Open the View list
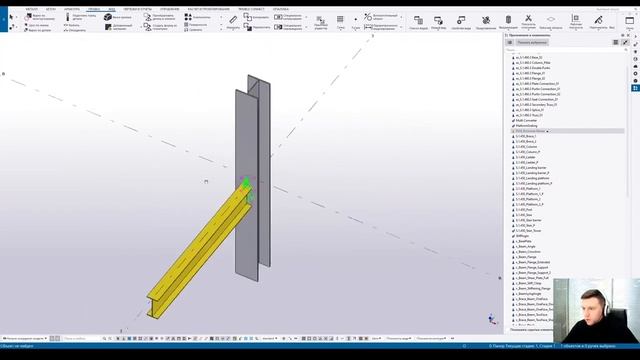 tap(418, 22)
